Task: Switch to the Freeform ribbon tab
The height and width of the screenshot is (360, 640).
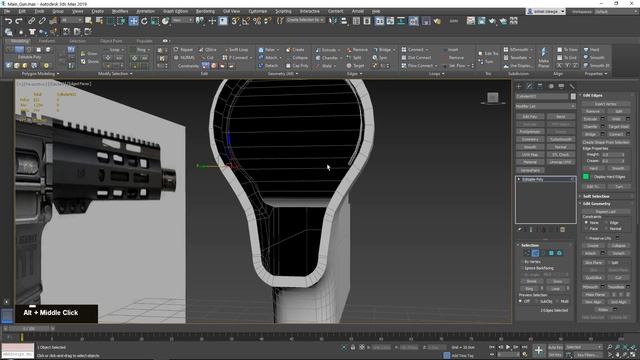Action: (x=47, y=41)
